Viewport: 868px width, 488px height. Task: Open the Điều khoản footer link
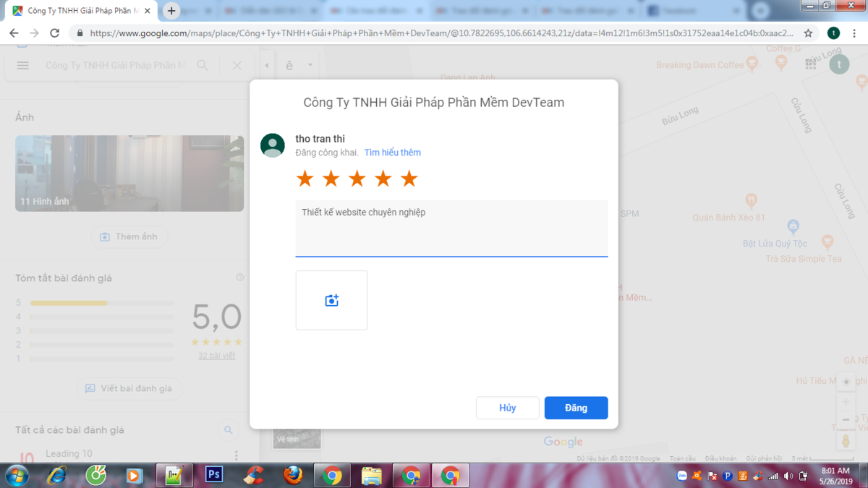click(x=720, y=458)
